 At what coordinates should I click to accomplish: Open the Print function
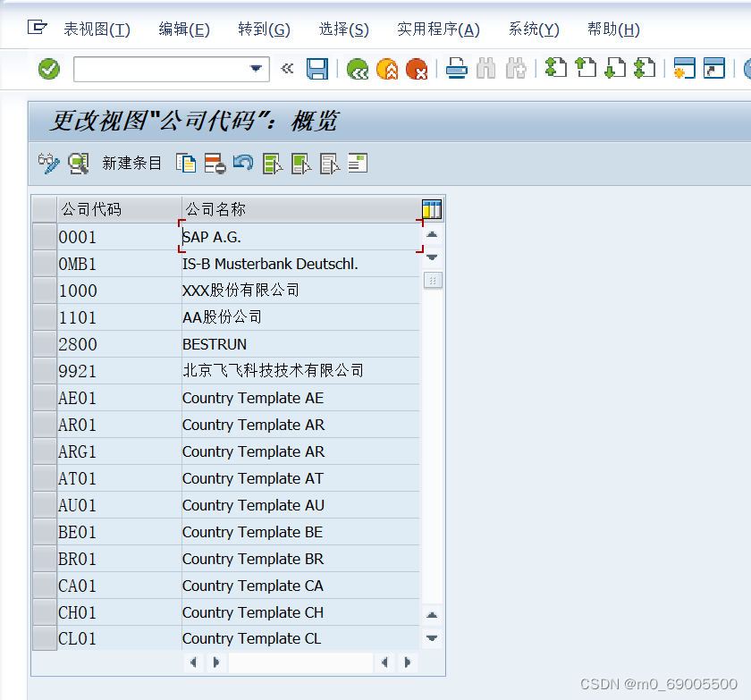tap(456, 68)
